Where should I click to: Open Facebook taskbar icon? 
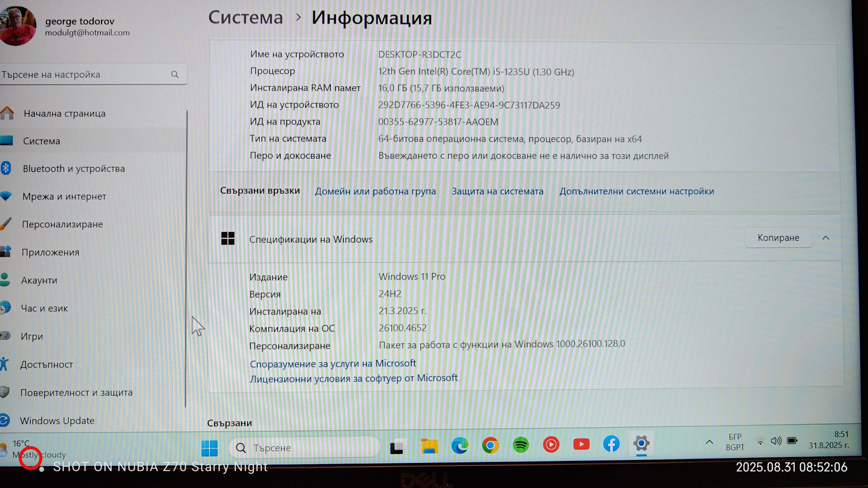coord(611,444)
